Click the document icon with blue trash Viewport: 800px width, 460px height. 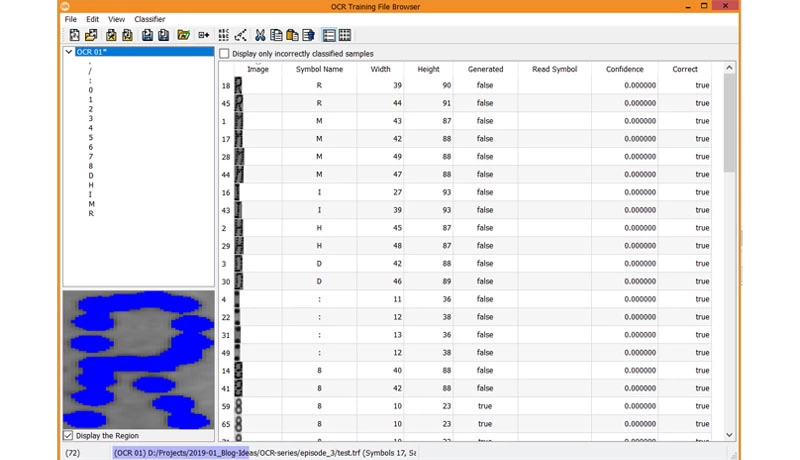tap(309, 35)
